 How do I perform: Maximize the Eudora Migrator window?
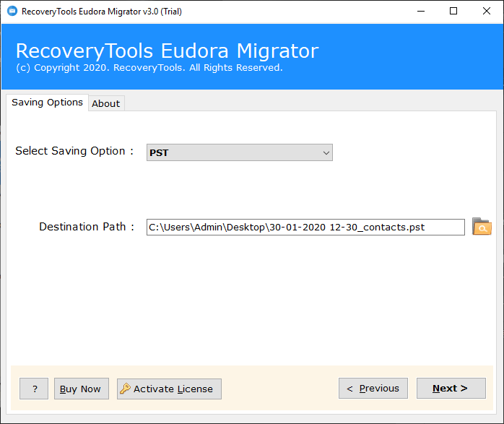coord(453,12)
